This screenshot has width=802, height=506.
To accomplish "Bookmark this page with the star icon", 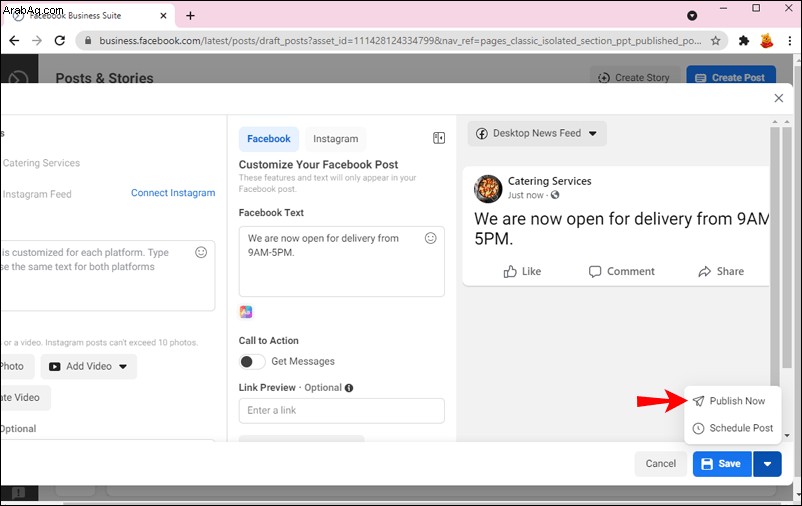I will 715,41.
